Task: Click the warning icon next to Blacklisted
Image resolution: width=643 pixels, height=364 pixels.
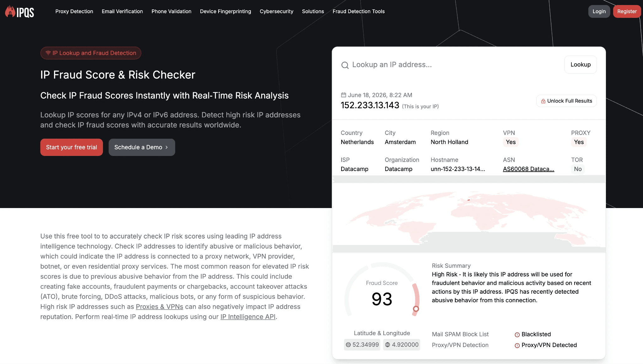Action: [517, 335]
